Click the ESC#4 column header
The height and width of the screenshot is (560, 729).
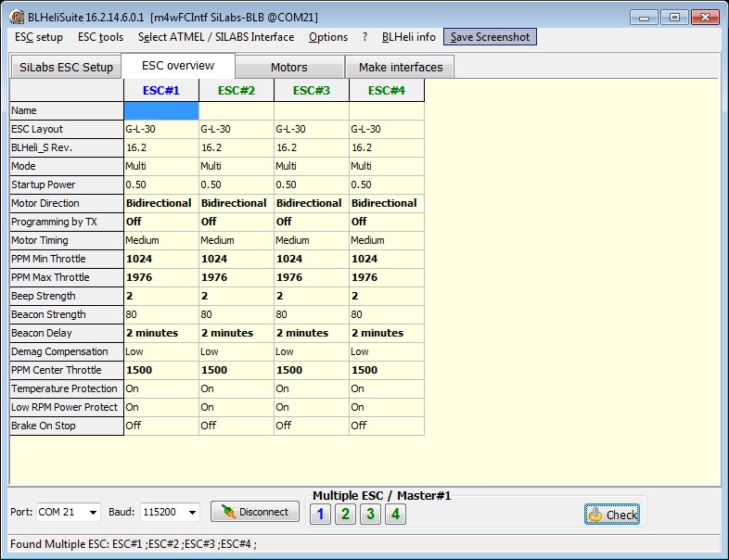(x=387, y=90)
